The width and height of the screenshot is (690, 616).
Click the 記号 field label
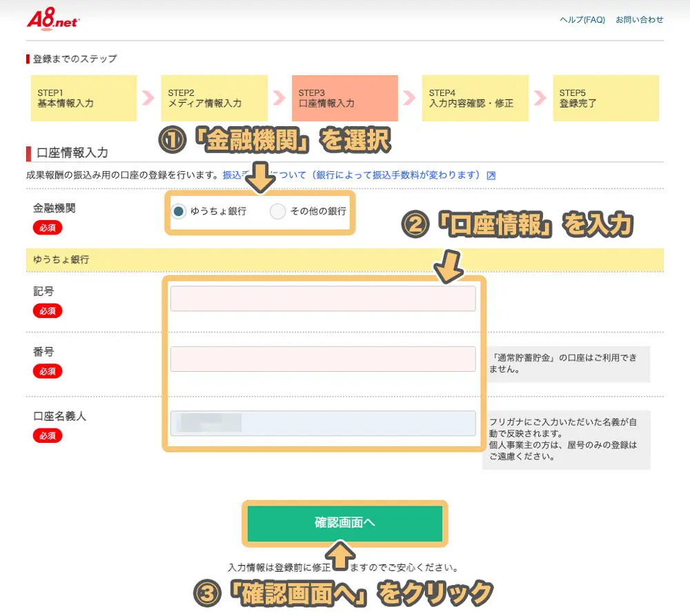point(43,291)
